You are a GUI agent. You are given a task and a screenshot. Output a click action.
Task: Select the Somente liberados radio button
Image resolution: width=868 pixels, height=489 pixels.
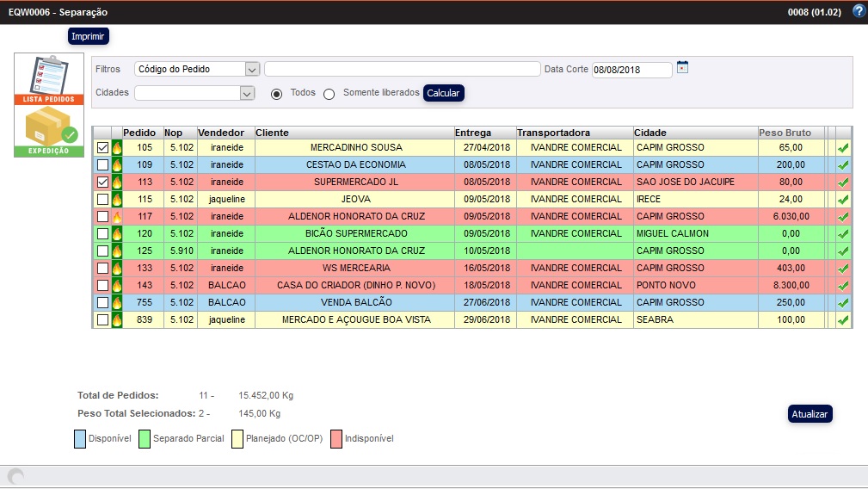coord(329,94)
